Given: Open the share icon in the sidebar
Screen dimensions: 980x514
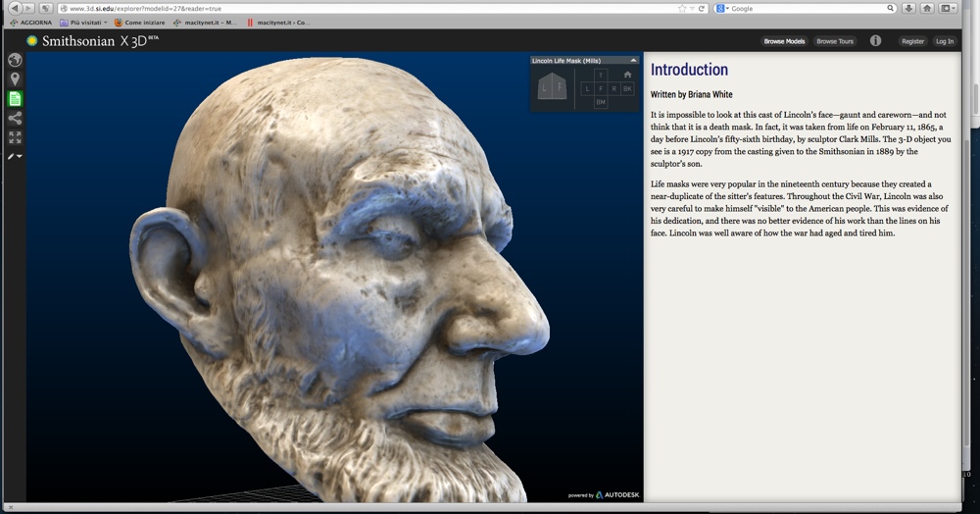Looking at the screenshot, I should pos(15,118).
